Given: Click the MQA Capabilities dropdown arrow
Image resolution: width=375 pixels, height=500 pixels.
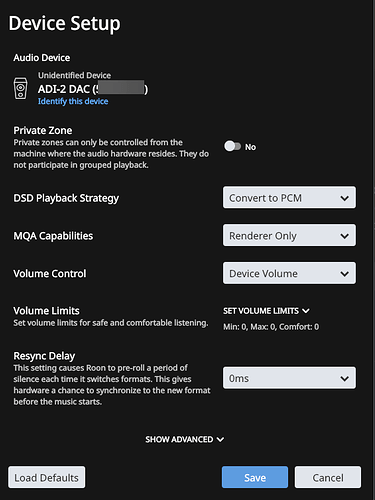Looking at the screenshot, I should [344, 236].
